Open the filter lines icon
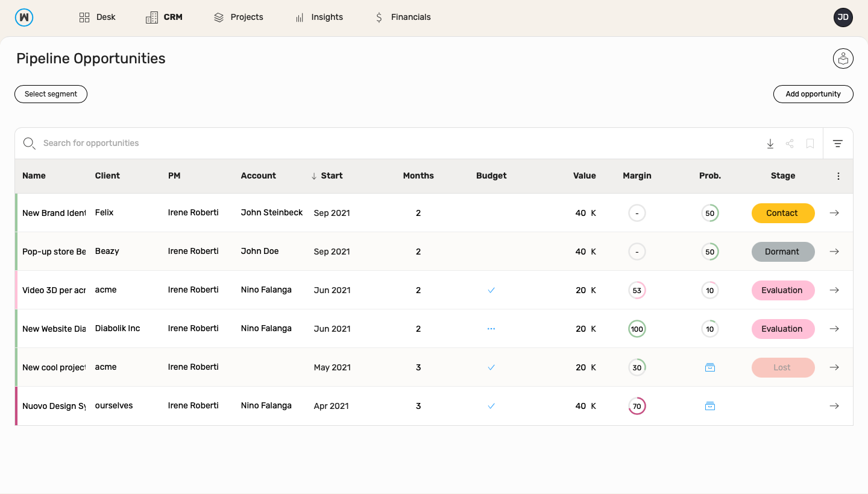 (838, 144)
